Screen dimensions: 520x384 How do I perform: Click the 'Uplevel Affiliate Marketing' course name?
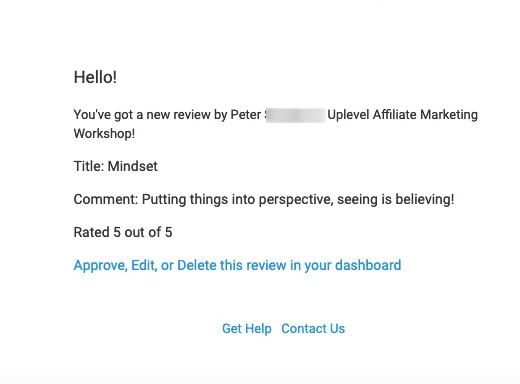click(403, 115)
